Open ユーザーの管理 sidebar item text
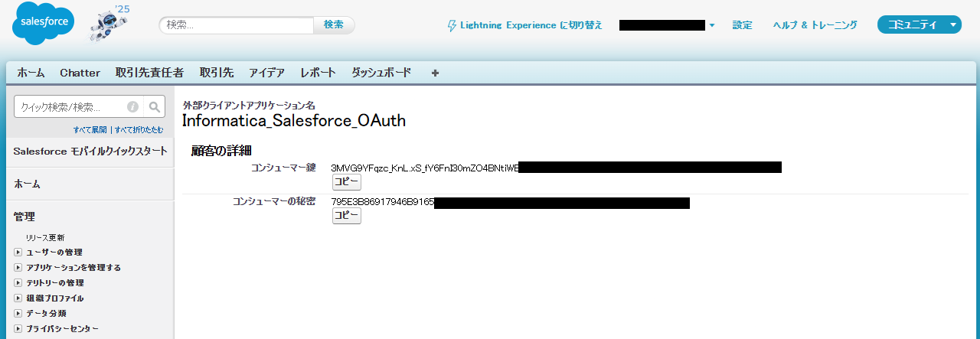The width and height of the screenshot is (980, 339). (54, 253)
